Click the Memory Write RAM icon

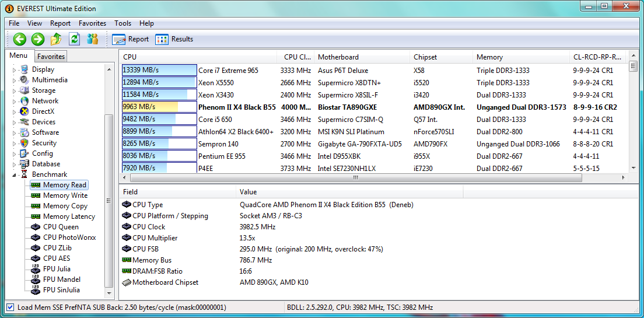[x=36, y=195]
